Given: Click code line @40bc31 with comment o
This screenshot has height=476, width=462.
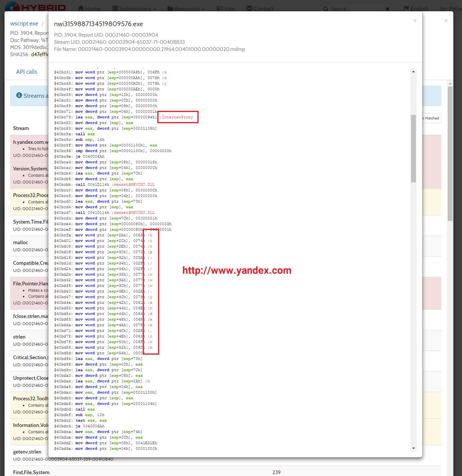Looking at the screenshot, I should [x=110, y=72].
